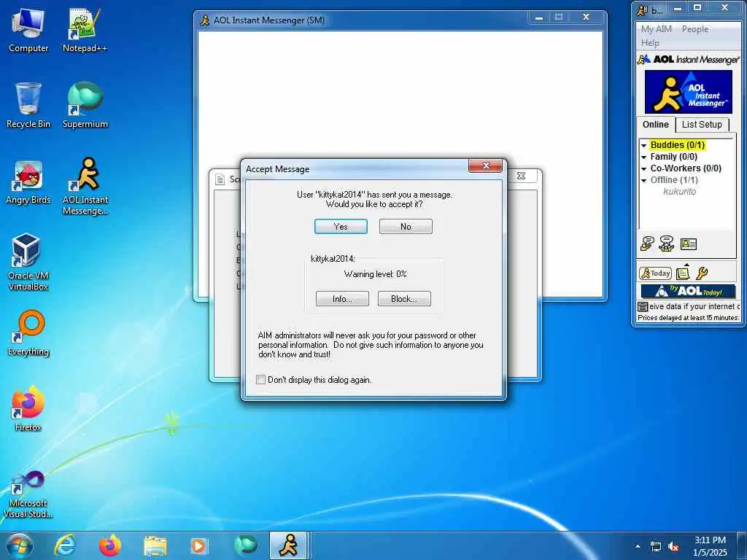Open AOL Instant Messenger desktop shortcut
The width and height of the screenshot is (747, 560).
coord(85,187)
